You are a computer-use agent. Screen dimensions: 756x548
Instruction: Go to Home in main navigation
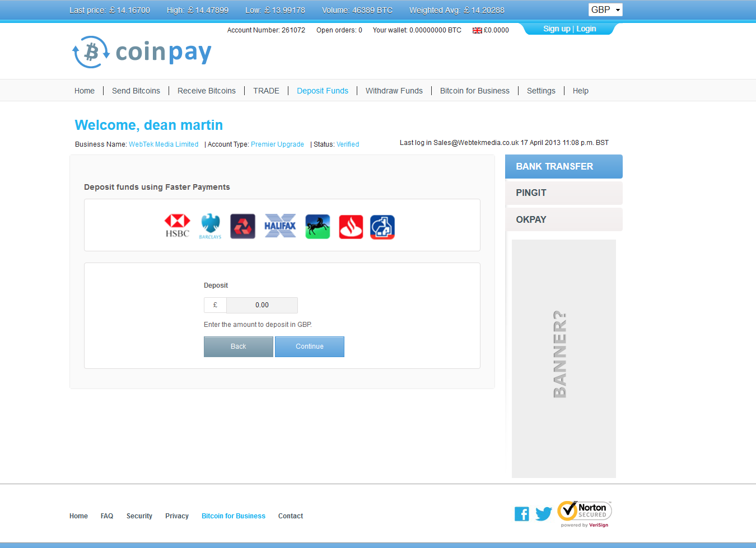click(85, 91)
